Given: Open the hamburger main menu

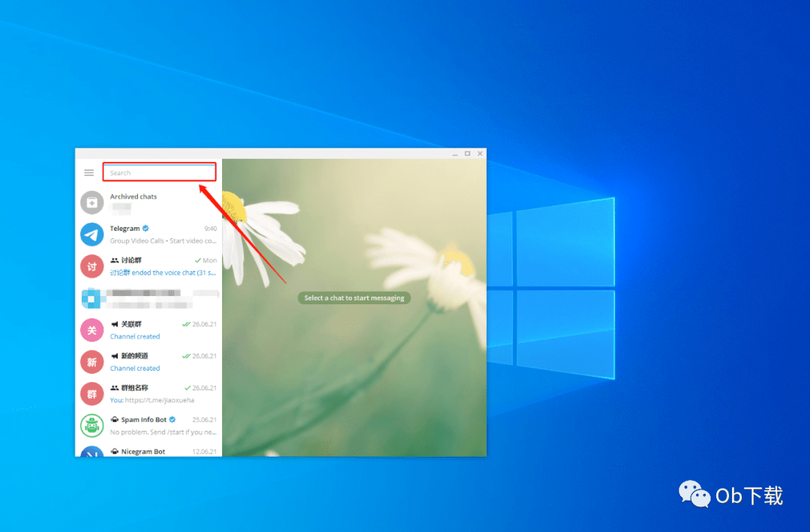Looking at the screenshot, I should [88, 173].
